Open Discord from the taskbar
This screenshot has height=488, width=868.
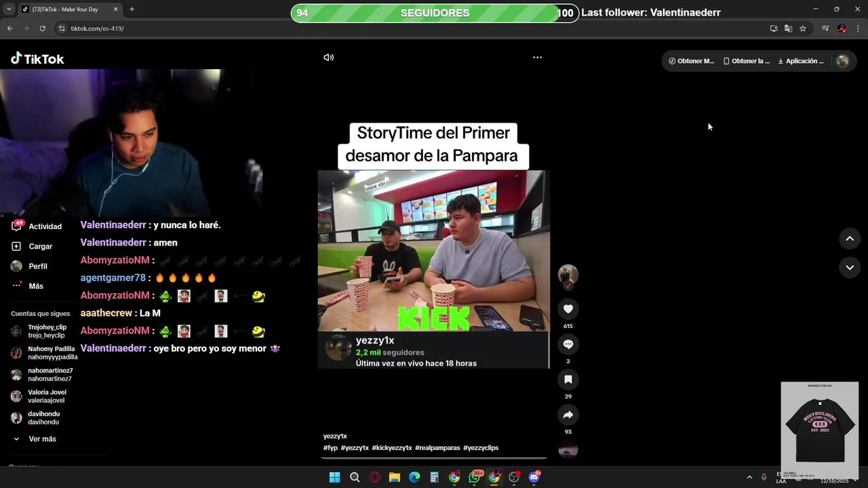click(534, 477)
